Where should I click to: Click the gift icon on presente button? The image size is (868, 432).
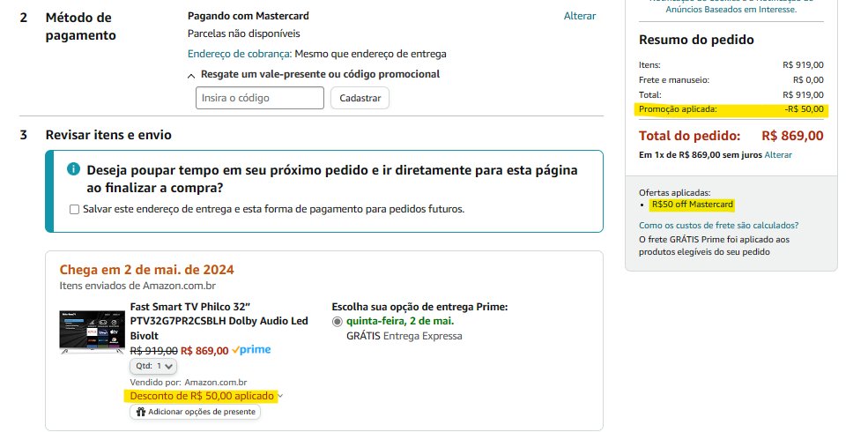[x=141, y=412]
